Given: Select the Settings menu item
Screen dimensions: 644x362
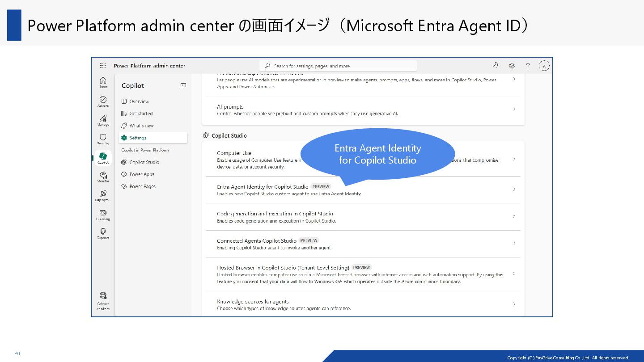Looking at the screenshot, I should (153, 138).
